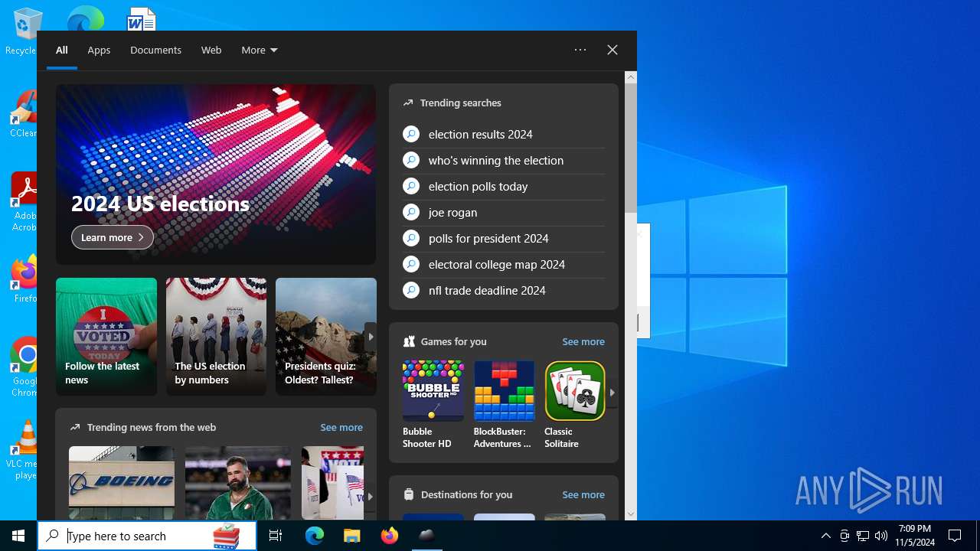
Task: Switch to the Apps tab
Action: [99, 50]
